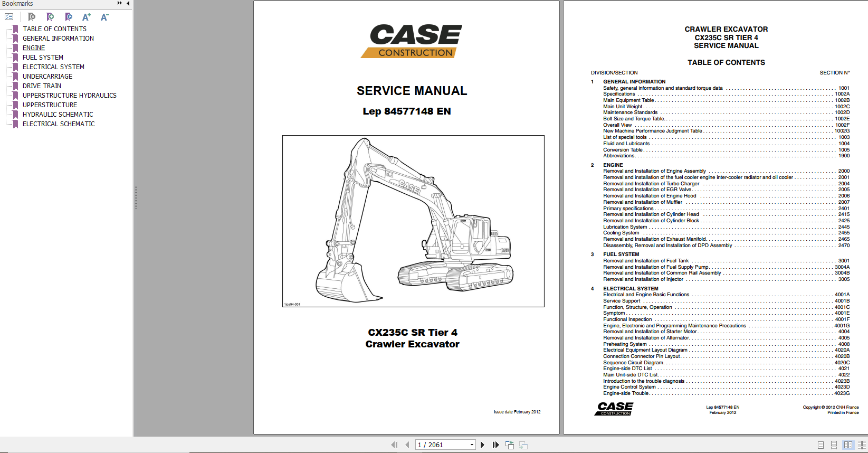Toggle two-page facing layout

coord(848,445)
